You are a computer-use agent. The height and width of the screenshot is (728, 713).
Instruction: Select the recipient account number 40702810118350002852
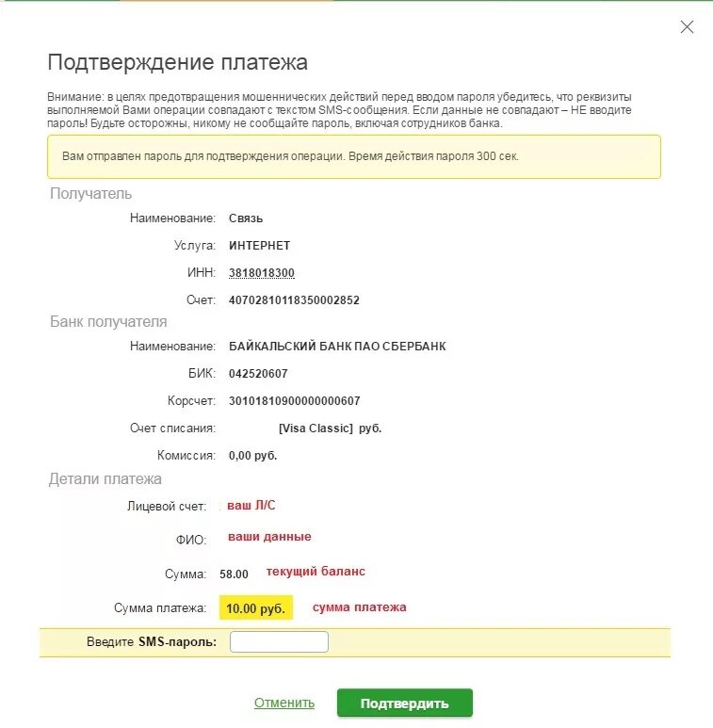tap(294, 299)
